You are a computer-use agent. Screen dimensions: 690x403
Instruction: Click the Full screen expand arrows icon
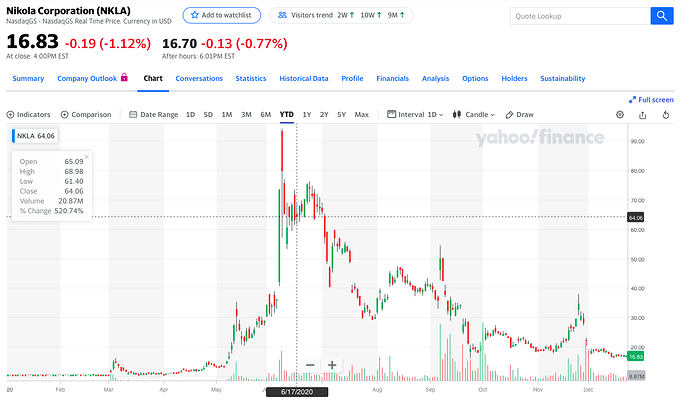pyautogui.click(x=632, y=100)
